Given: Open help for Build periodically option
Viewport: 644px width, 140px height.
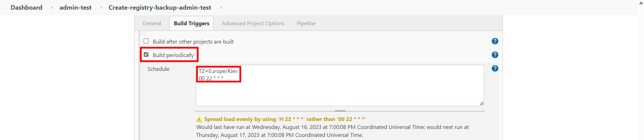Looking at the screenshot, I should 495,55.
